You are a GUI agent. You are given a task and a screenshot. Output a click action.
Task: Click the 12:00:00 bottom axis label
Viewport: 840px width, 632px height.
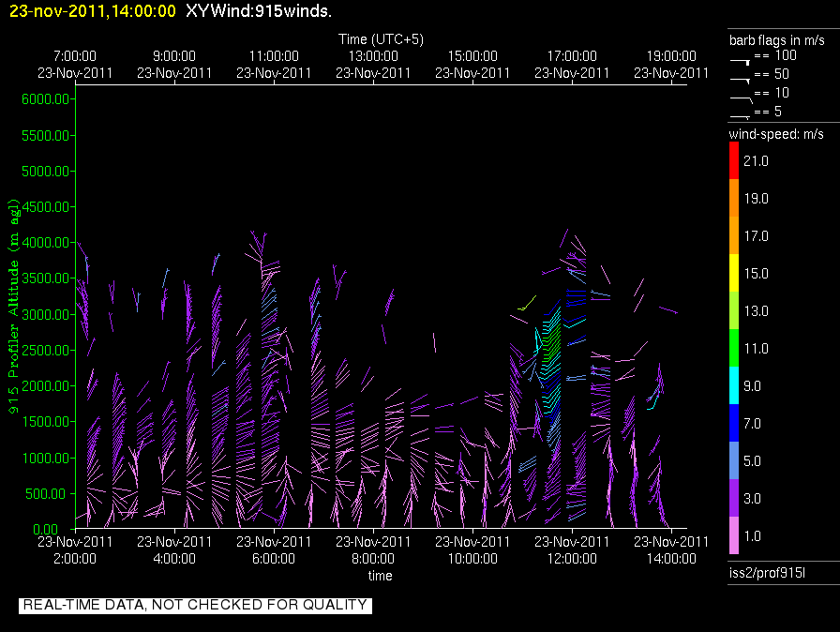[x=572, y=559]
